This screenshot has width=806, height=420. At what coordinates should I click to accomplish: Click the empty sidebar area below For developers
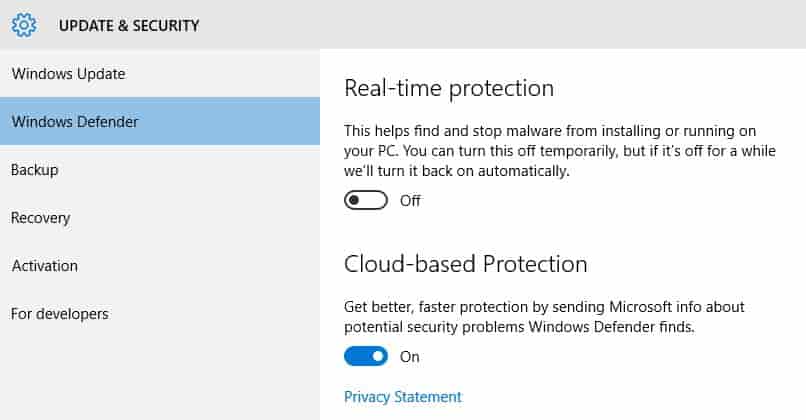tap(160, 379)
